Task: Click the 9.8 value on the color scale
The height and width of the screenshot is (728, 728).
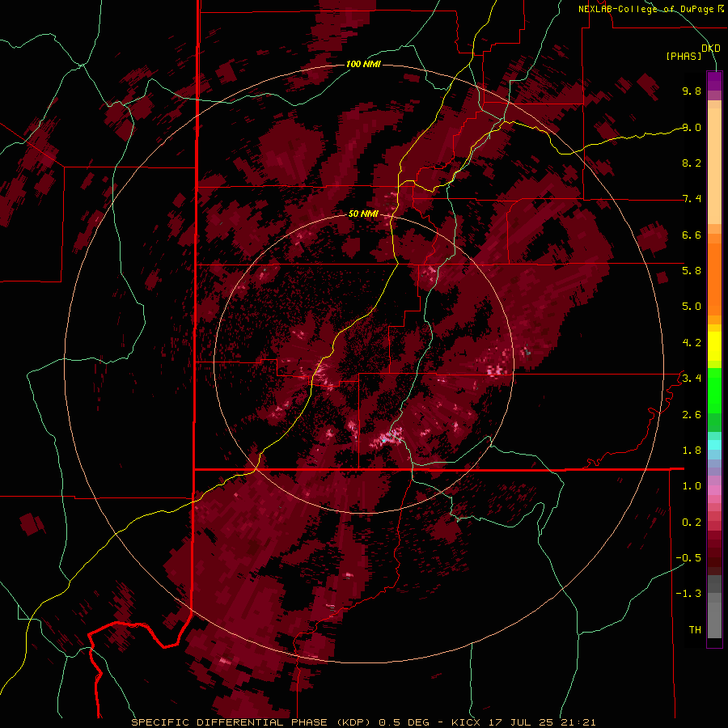Action: point(692,91)
